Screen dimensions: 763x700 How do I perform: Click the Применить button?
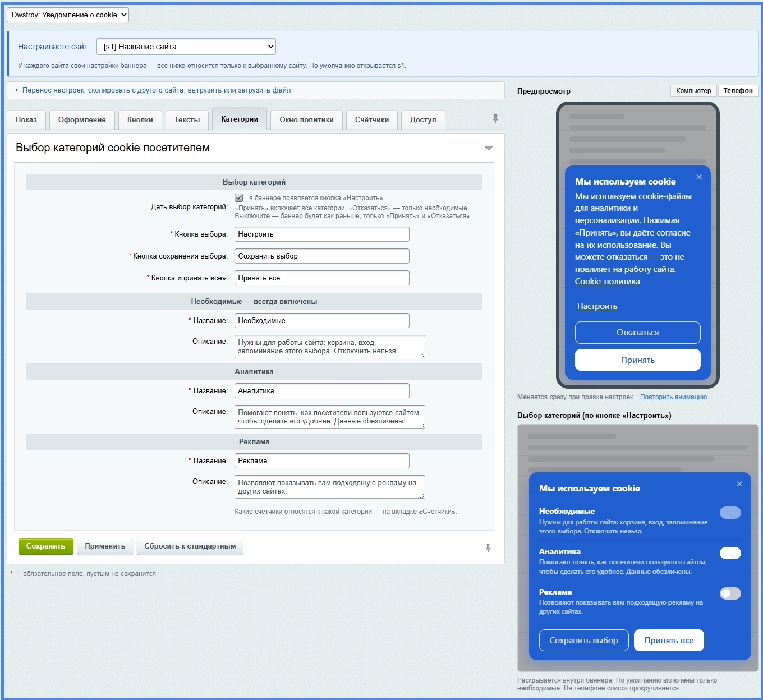pyautogui.click(x=105, y=546)
